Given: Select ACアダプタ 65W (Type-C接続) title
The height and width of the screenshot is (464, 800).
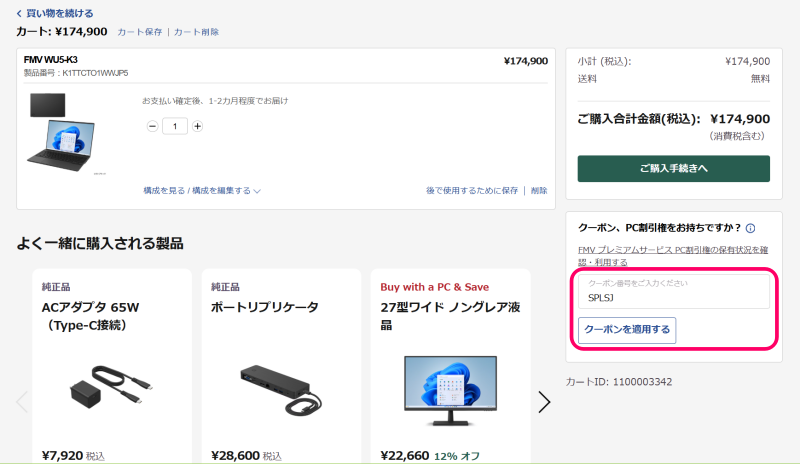Looking at the screenshot, I should pyautogui.click(x=90, y=316).
